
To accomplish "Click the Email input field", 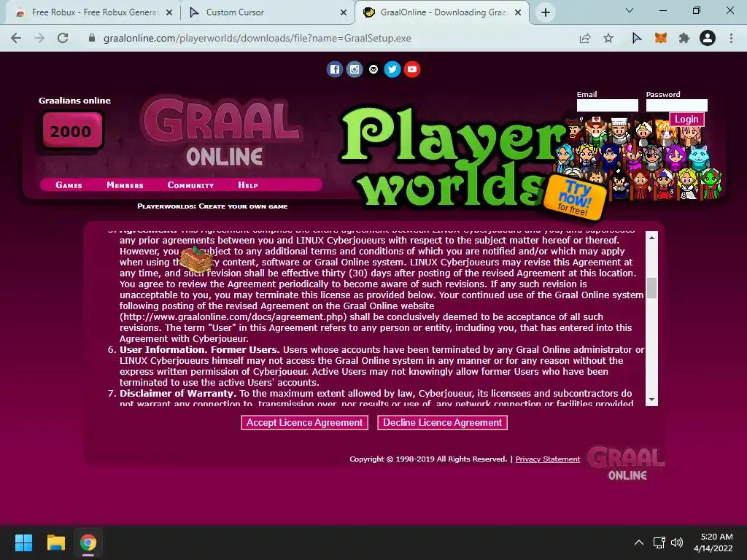I will point(608,105).
